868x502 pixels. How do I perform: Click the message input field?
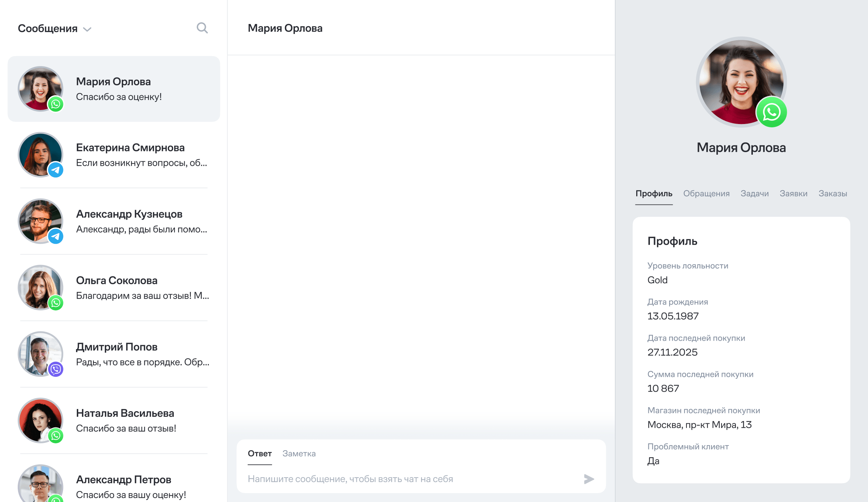(x=406, y=479)
